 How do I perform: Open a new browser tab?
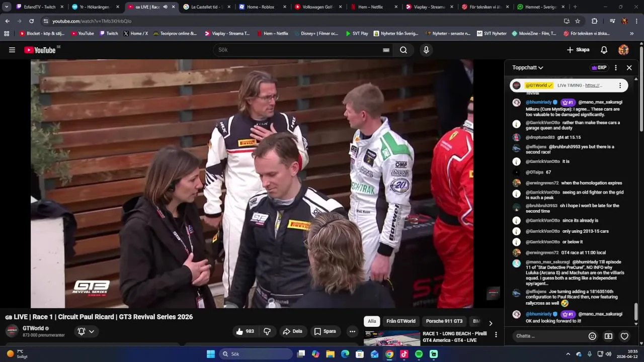(x=575, y=7)
